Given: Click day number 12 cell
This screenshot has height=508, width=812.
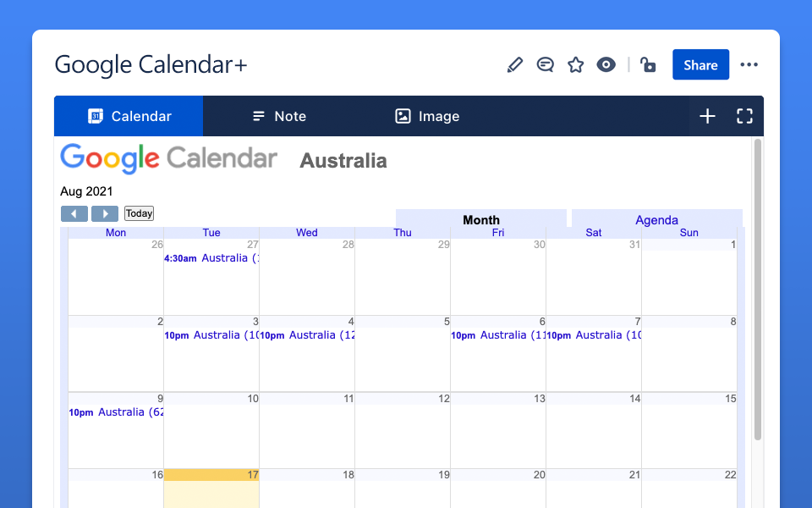Looking at the screenshot, I should (x=403, y=430).
